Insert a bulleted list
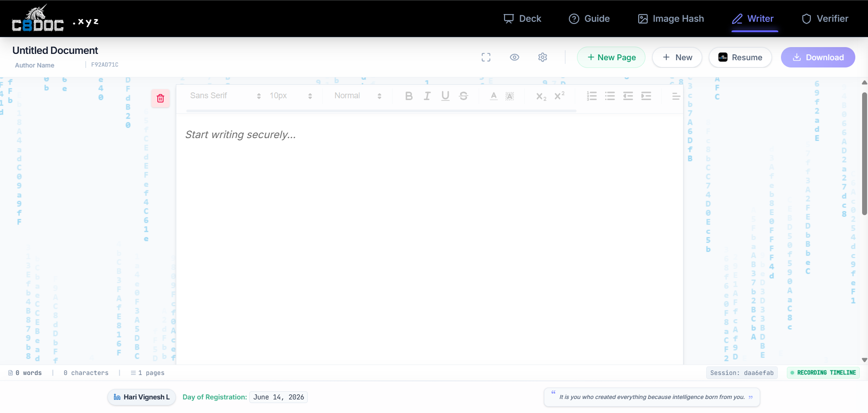This screenshot has height=413, width=868. (x=610, y=96)
